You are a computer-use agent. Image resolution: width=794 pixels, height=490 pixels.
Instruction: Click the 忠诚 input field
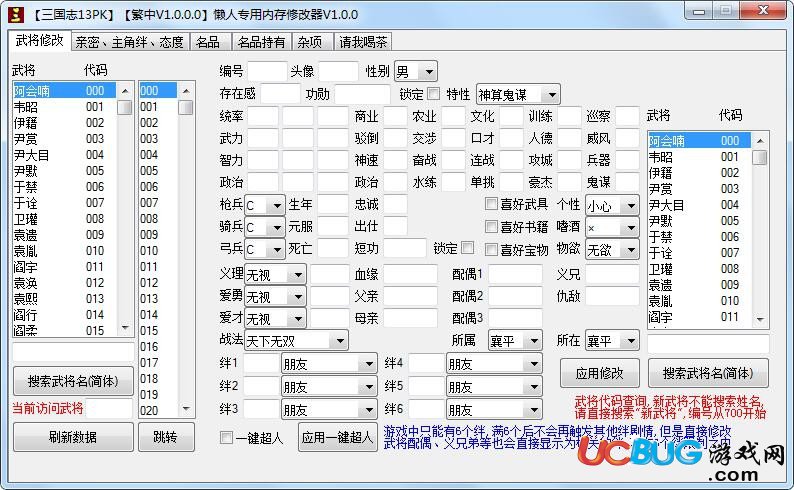(x=395, y=204)
